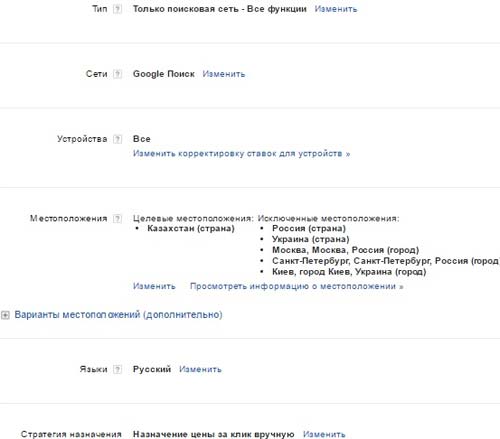Select excluded location Россия (страна)
500x439 pixels.
pyautogui.click(x=309, y=228)
